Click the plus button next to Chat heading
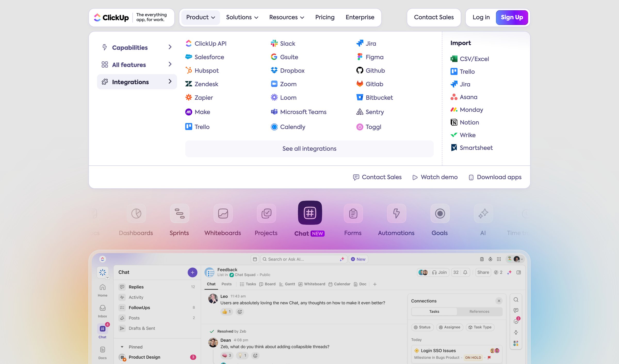This screenshot has width=619, height=364. coord(192,272)
